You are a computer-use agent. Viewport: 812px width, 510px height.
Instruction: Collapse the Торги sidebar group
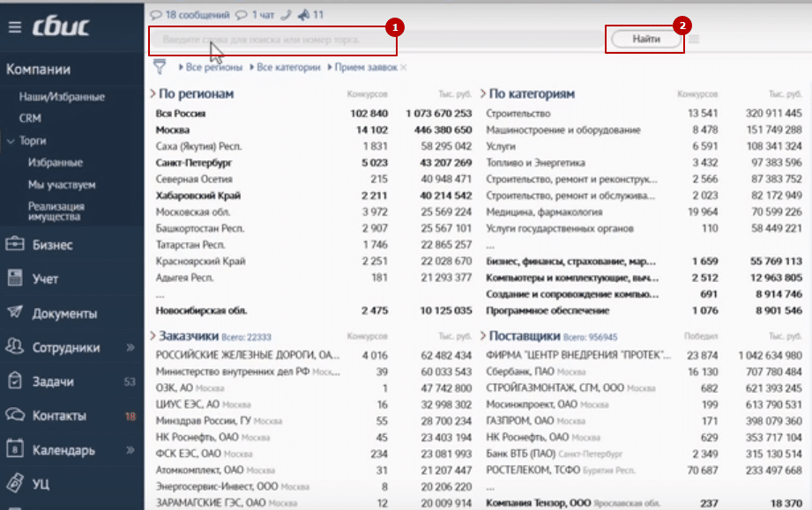point(11,141)
